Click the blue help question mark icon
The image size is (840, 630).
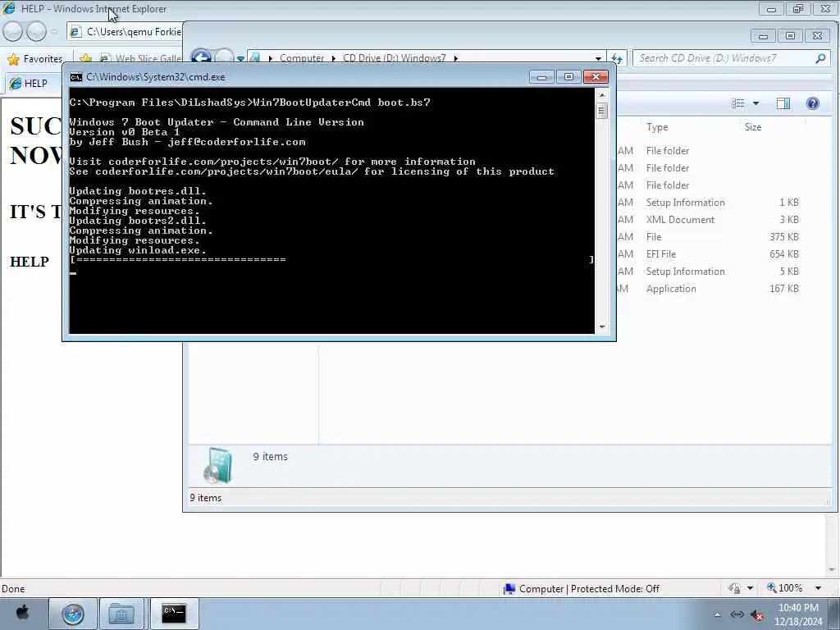pos(813,103)
